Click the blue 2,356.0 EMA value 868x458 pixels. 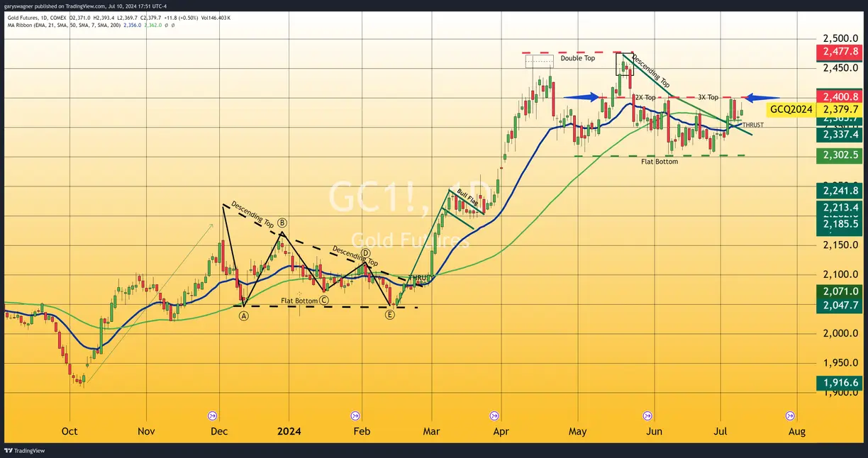click(x=131, y=24)
